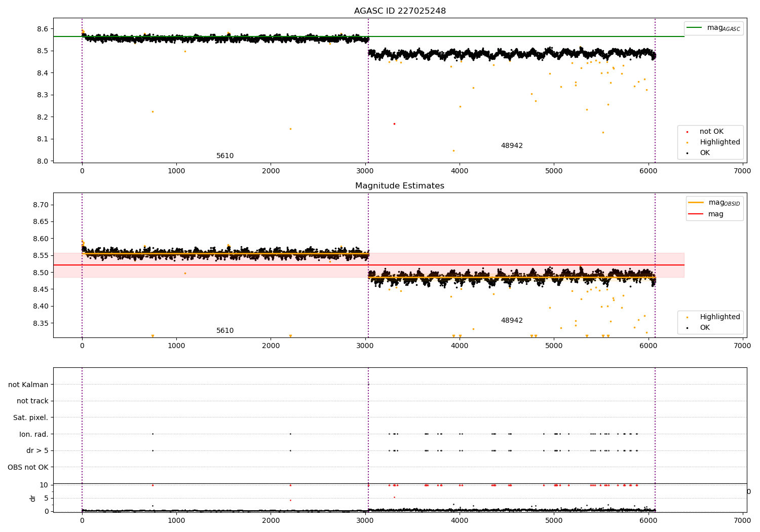Screen dimensions: 760x532
Task: Click the 8.60 y-axis tick on middle plot
Action: coord(41,239)
